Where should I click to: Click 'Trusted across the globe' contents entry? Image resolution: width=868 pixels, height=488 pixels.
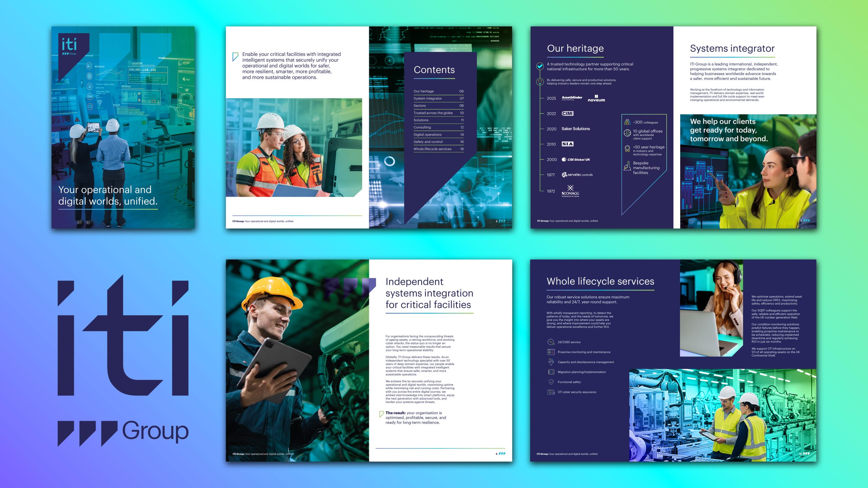[438, 113]
